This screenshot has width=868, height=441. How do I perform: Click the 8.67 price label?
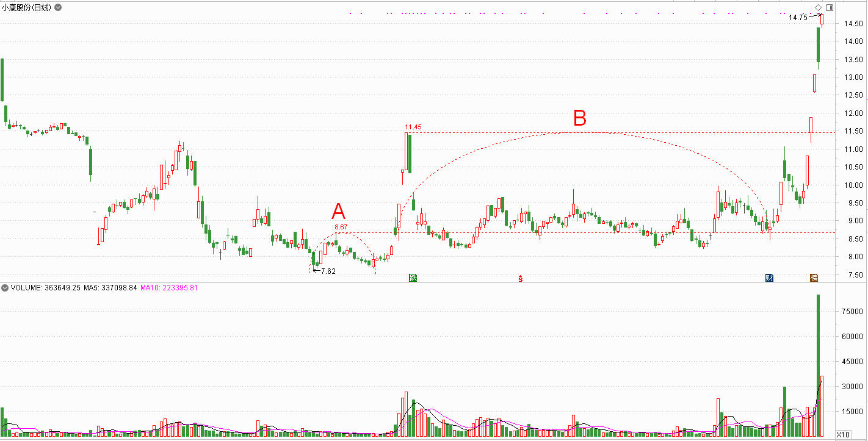[x=341, y=227]
